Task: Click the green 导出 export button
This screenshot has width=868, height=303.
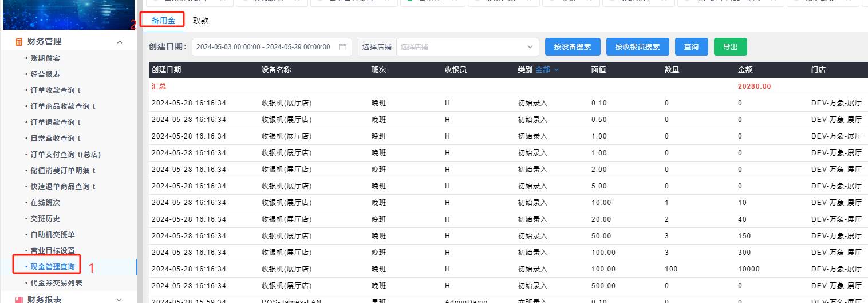Action: [x=730, y=47]
